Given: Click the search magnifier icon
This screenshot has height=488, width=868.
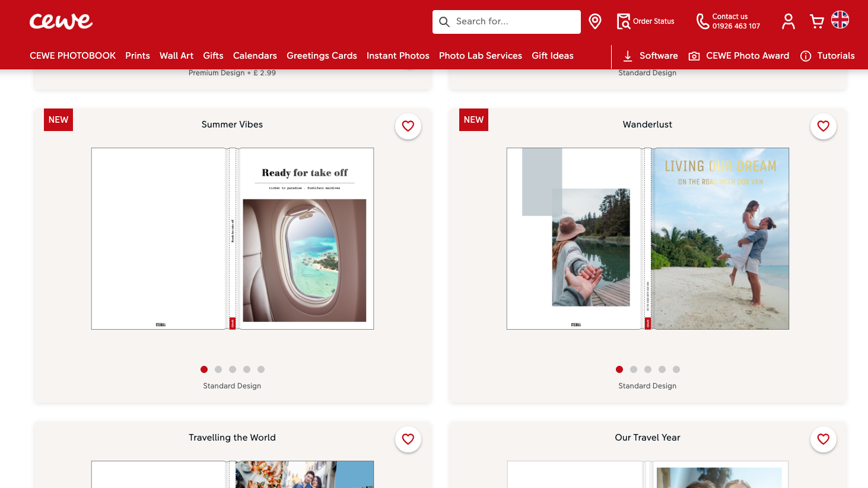Looking at the screenshot, I should click(444, 22).
